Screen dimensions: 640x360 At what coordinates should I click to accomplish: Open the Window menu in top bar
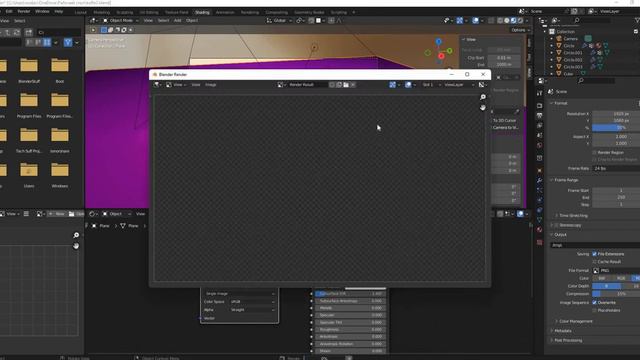(42, 11)
